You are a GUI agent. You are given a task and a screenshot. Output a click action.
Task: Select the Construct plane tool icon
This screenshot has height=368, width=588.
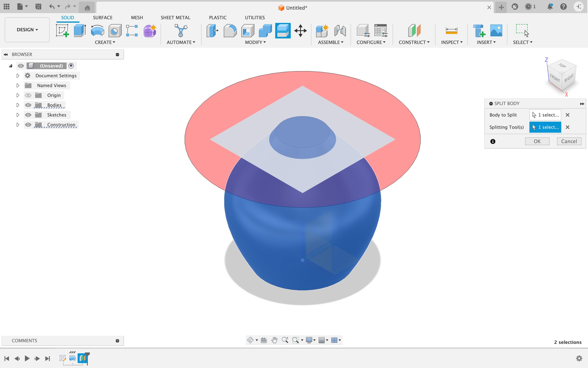414,31
